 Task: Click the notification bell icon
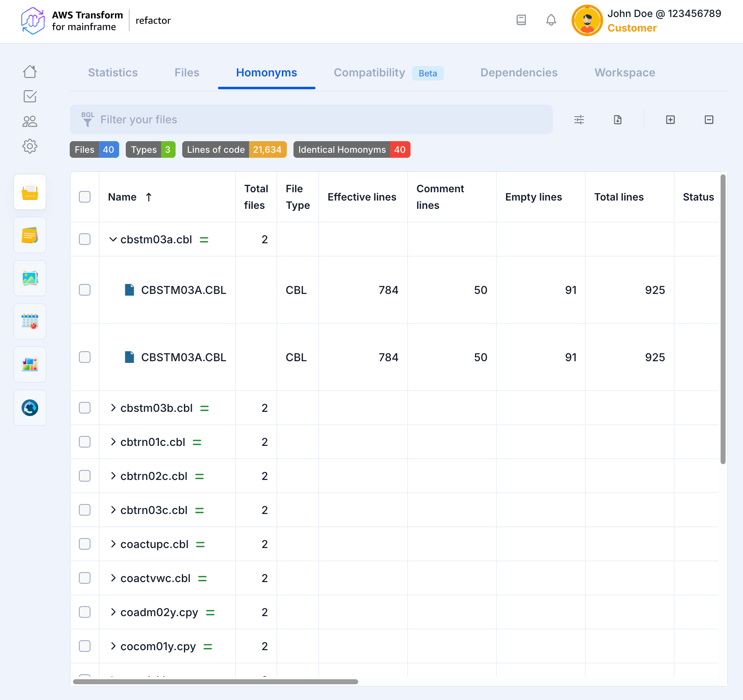point(551,20)
